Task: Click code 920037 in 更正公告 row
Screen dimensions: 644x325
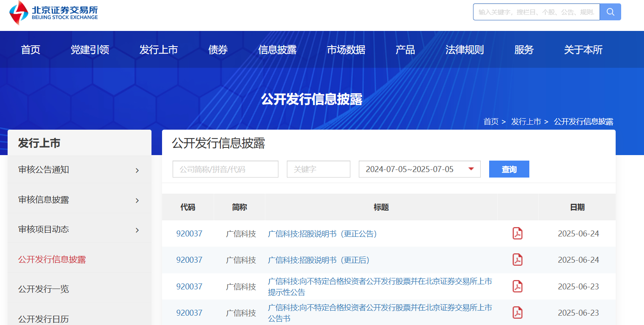Action: click(189, 233)
